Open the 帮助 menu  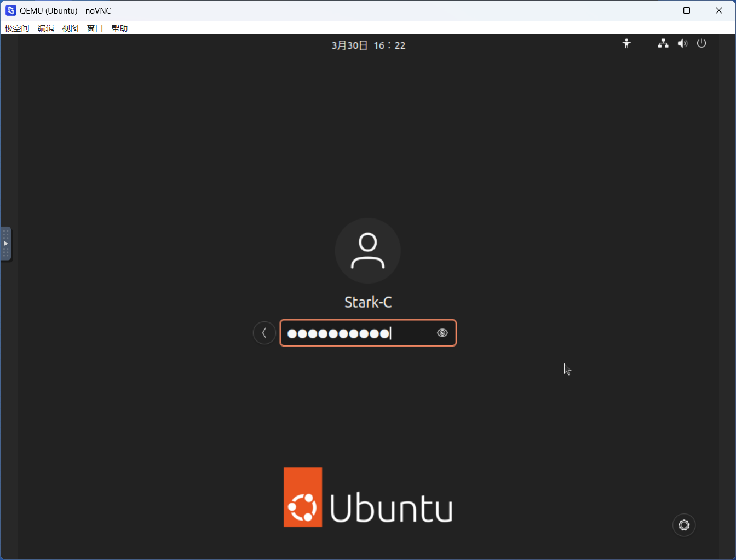pyautogui.click(x=119, y=28)
